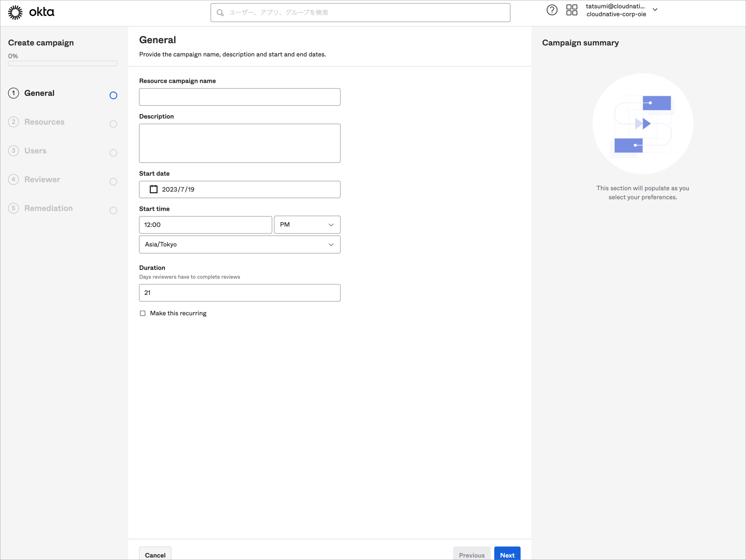This screenshot has width=746, height=560.
Task: Select the numbered circle for step 2 Resources
Action: click(14, 122)
